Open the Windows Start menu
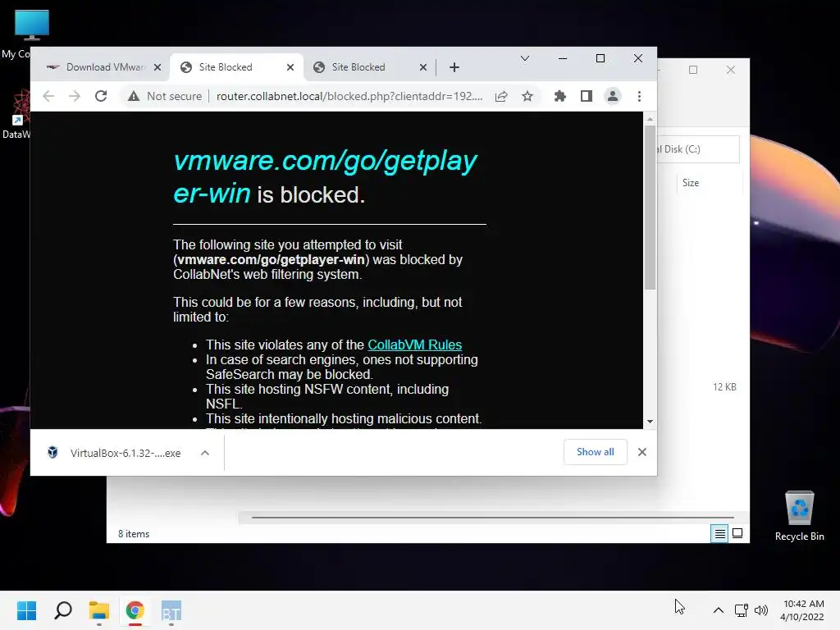 coord(26,610)
